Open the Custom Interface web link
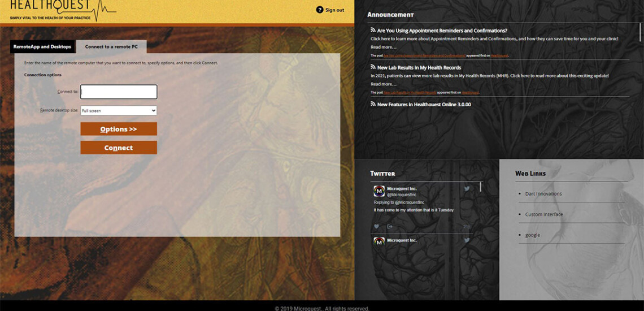 tap(544, 214)
